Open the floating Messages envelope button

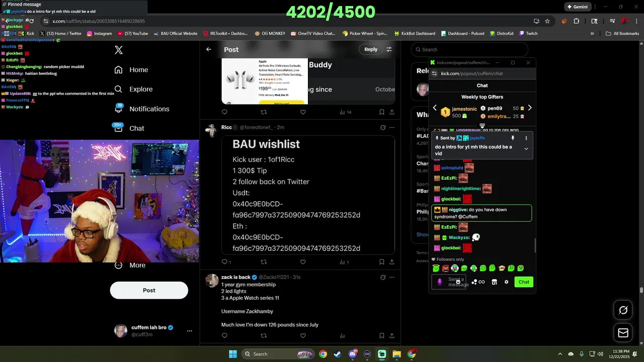(x=623, y=332)
